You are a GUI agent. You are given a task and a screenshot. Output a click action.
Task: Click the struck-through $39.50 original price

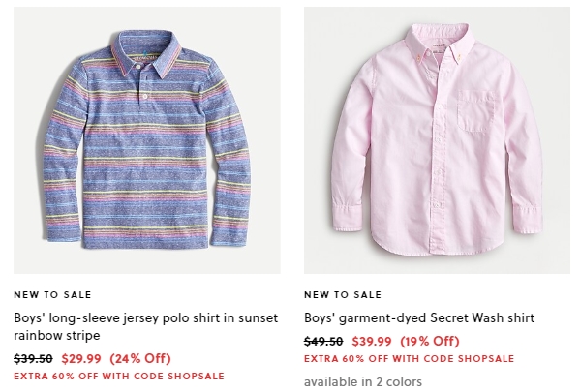[x=33, y=358]
